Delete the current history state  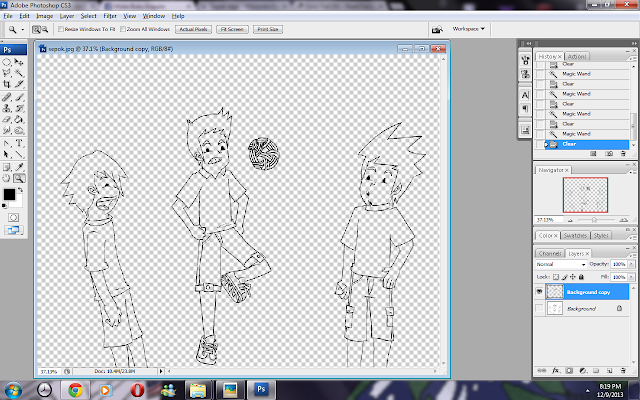623,154
